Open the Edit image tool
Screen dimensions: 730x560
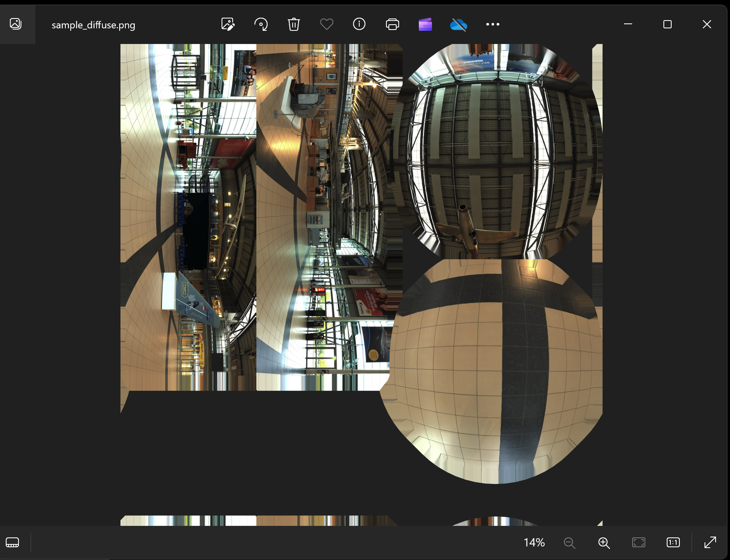pos(228,24)
